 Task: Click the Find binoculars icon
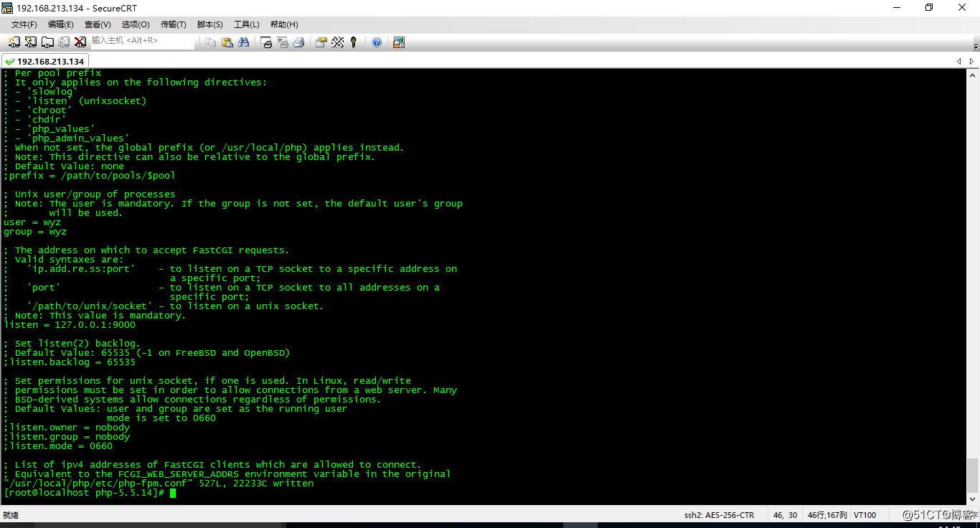[x=243, y=42]
